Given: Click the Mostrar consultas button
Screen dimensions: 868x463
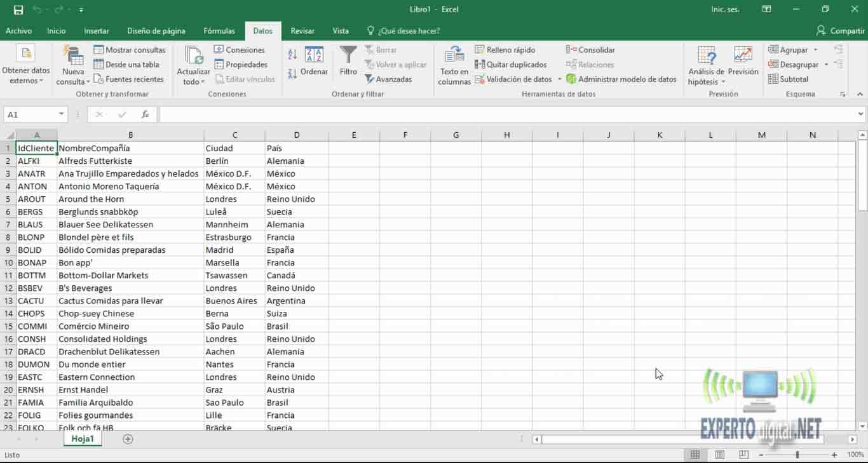Looking at the screenshot, I should [130, 50].
